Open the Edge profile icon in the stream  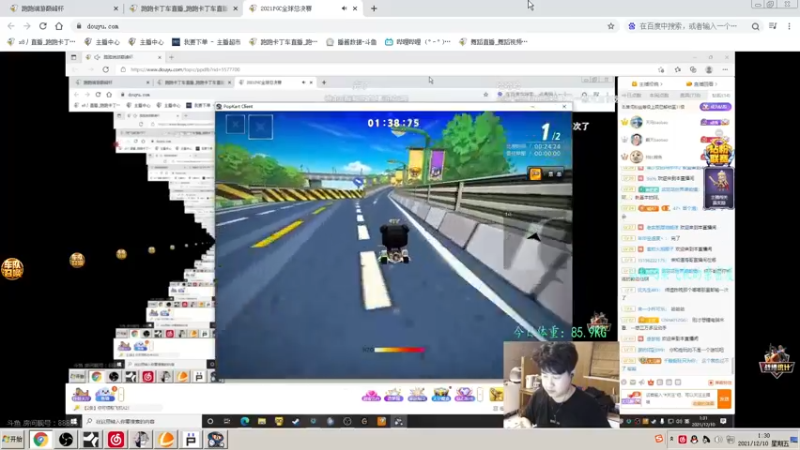[709, 69]
